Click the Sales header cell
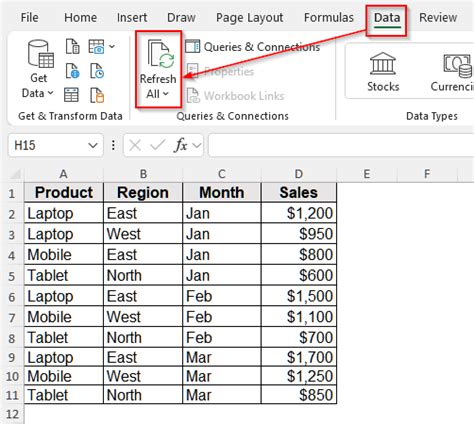Image resolution: width=474 pixels, height=424 pixels. 299,193
